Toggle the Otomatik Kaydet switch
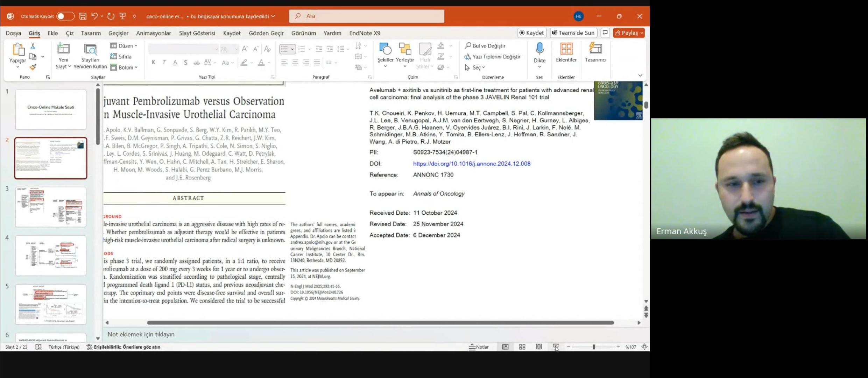Viewport: 868px width, 378px height. 65,16
